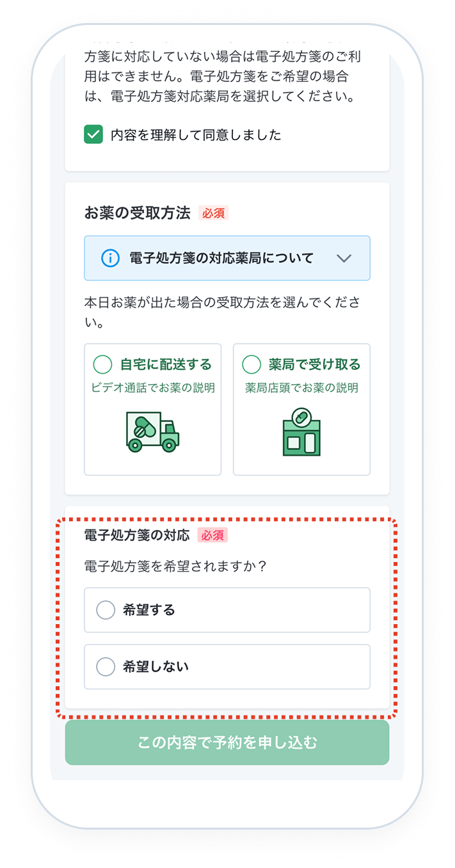Click the 薬局で受け取る card label
Viewport: 455px width, 868px height.
pyautogui.click(x=315, y=364)
